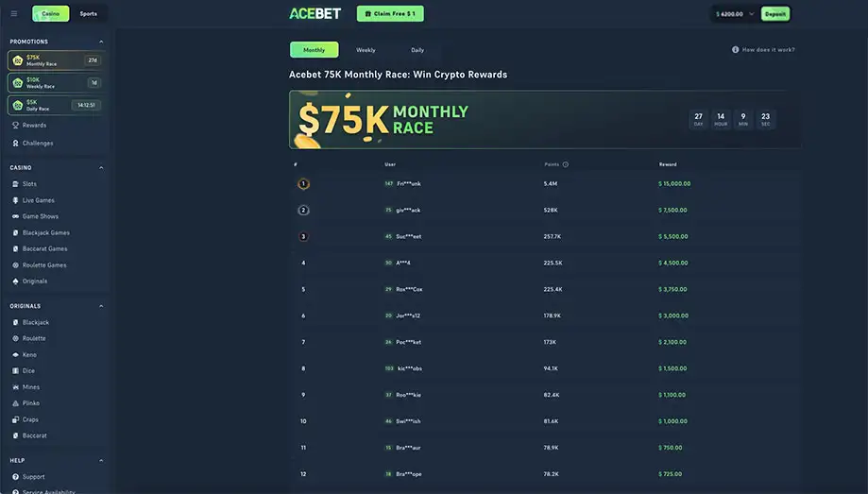Screen dimensions: 868x494
Task: Click the rank 1 gold medal icon
Action: coord(303,184)
